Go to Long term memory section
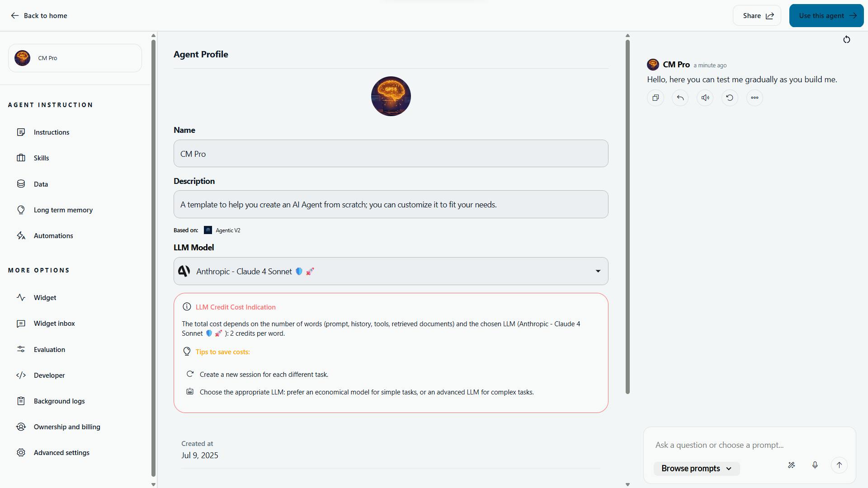The height and width of the screenshot is (488, 868). (63, 210)
